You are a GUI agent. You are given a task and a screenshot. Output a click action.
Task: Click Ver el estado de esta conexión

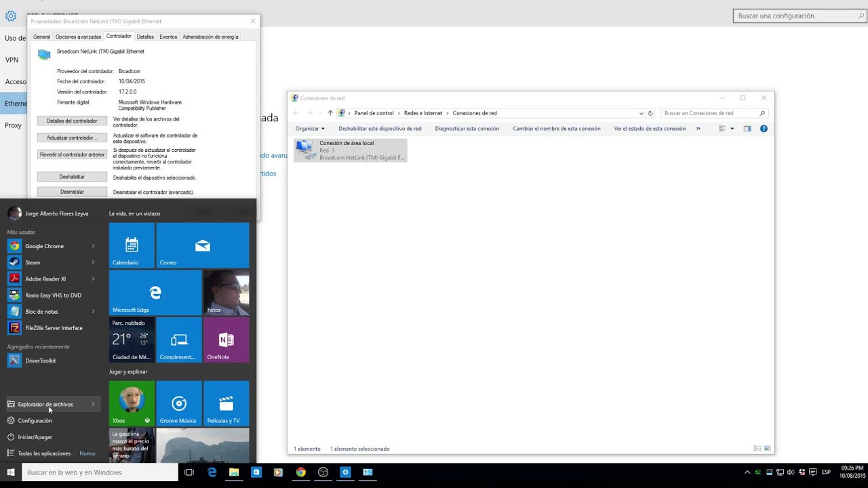(650, 129)
